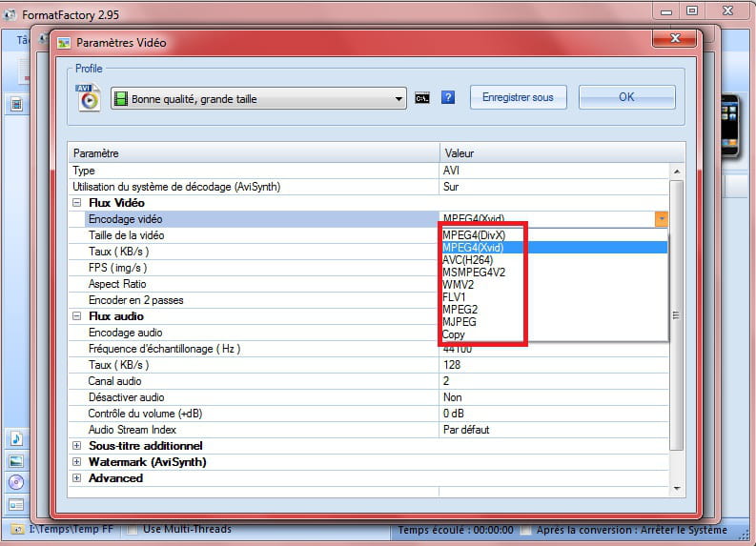Choose WMV2 from the codec list

554,285
